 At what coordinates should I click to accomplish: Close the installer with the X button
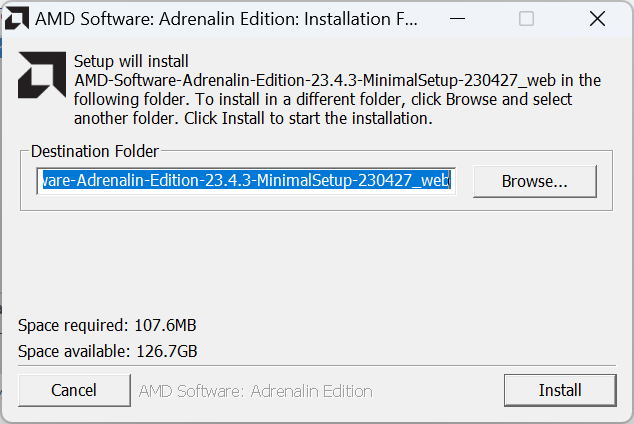point(597,18)
